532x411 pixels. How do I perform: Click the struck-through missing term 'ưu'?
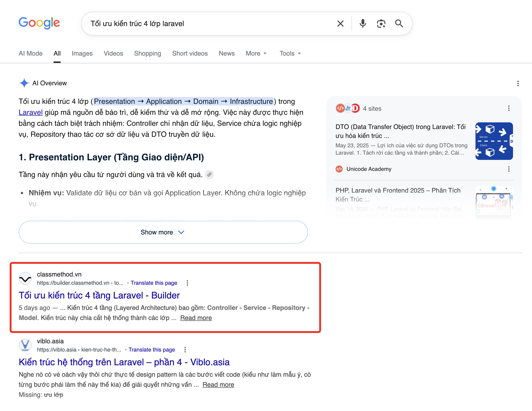[x=48, y=395]
